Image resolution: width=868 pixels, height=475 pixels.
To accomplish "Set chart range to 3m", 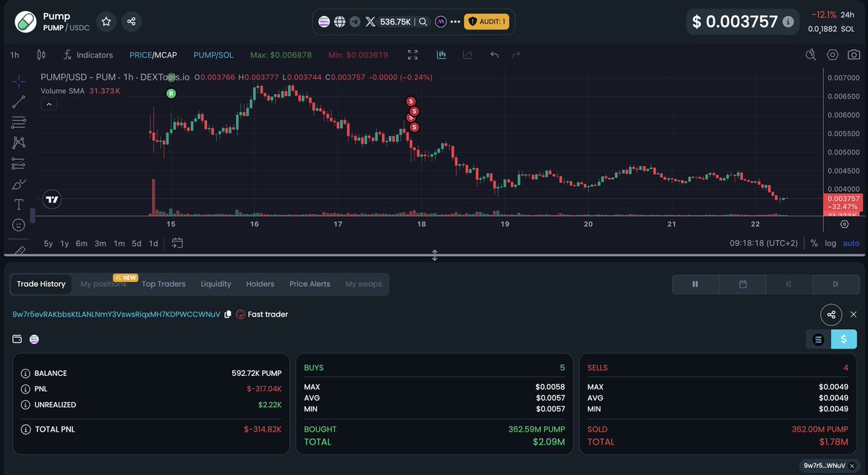I will (101, 244).
